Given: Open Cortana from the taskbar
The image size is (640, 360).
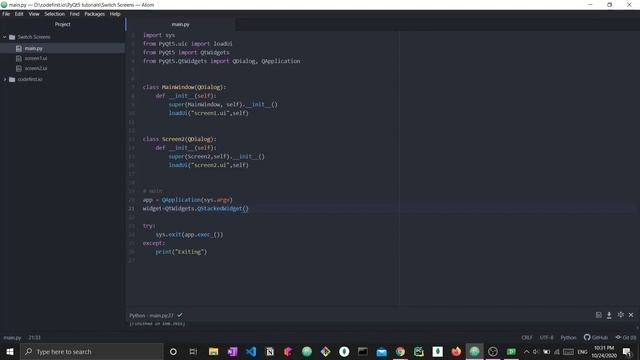Looking at the screenshot, I should point(173,351).
